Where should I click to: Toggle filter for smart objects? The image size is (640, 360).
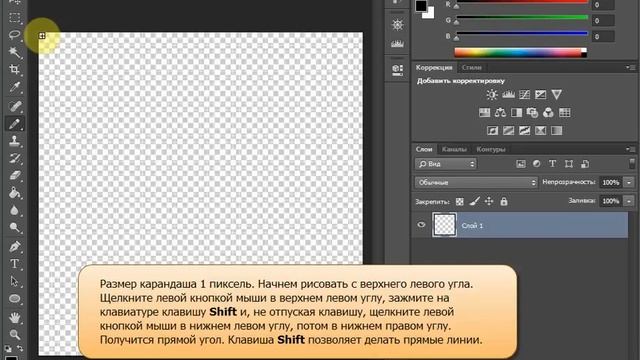[x=584, y=164]
